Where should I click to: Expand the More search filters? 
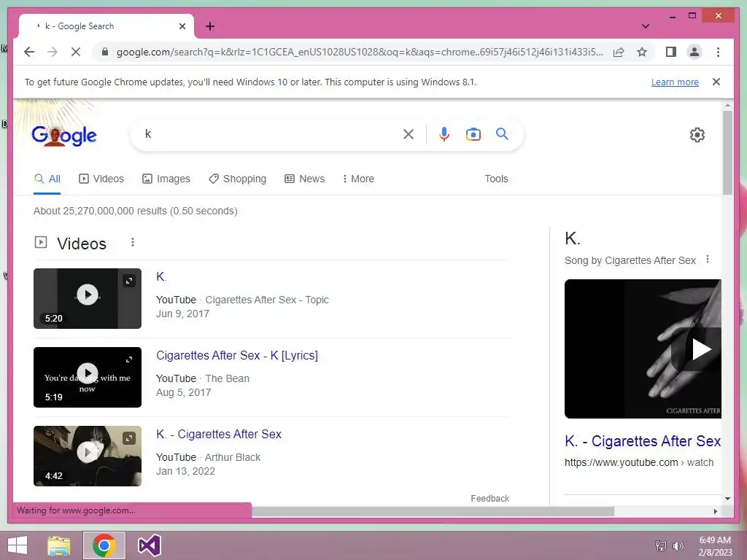358,179
